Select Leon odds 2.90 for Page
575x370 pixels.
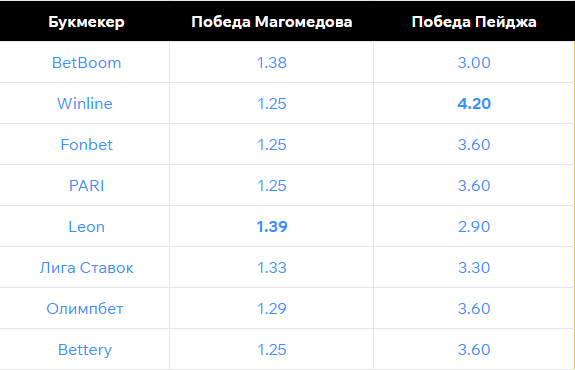474,227
